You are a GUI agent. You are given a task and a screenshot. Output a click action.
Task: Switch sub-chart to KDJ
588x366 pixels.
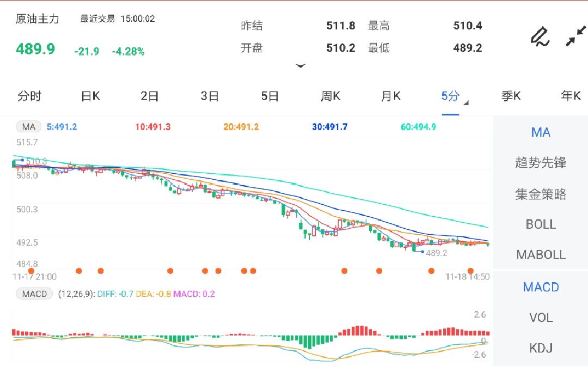(541, 348)
